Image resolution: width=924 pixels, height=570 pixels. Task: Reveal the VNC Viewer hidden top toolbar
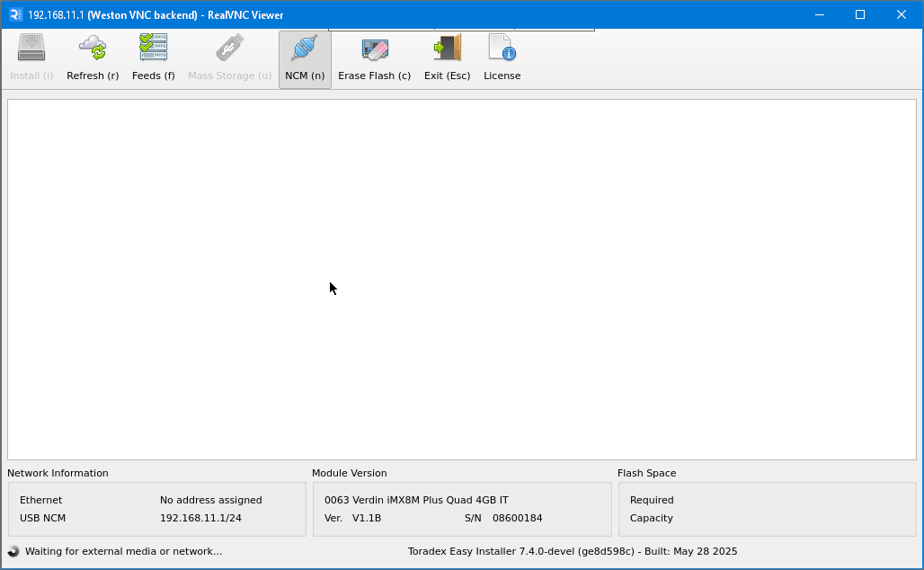tap(461, 31)
